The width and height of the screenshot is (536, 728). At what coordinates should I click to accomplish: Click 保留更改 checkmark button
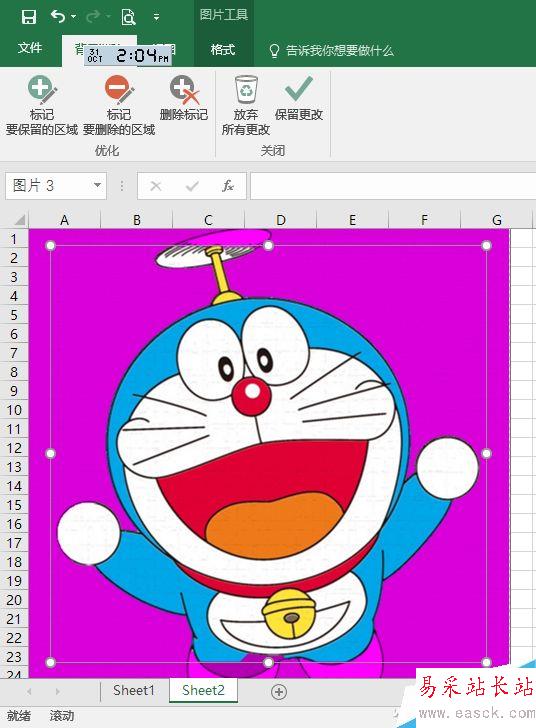[299, 98]
